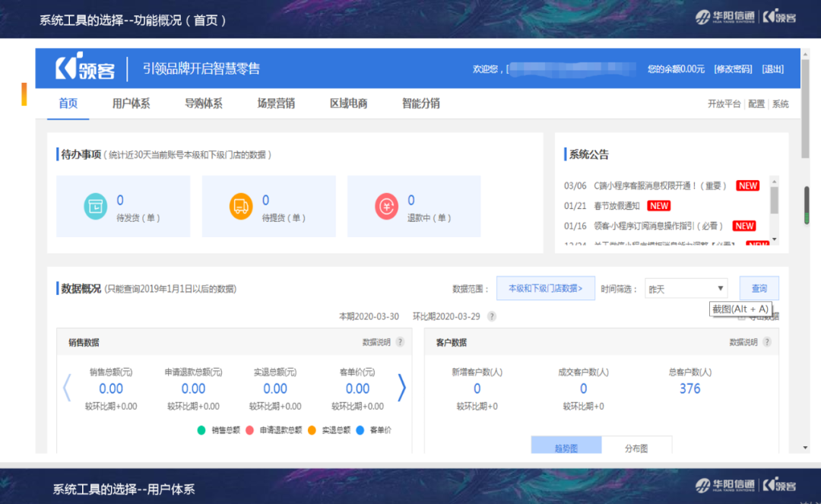Open notice C端小程序客服消息权限开通
821x504 pixels.
point(660,185)
